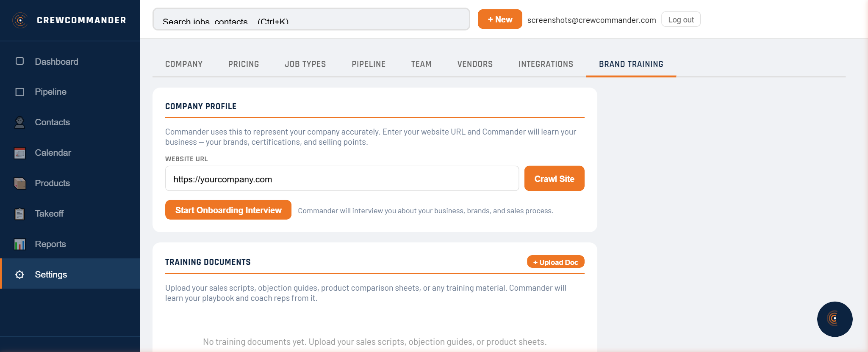The width and height of the screenshot is (868, 352).
Task: Switch to the Pricing tab
Action: point(244,64)
